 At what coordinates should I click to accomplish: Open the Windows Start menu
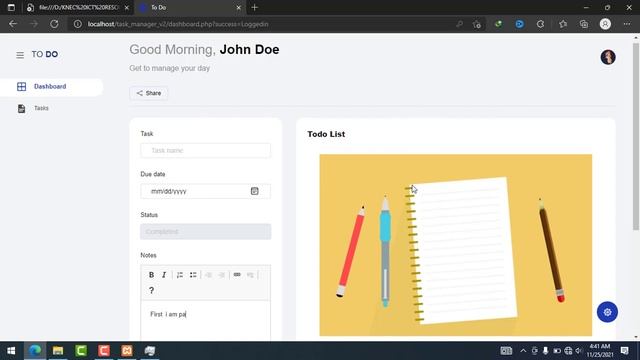11,351
